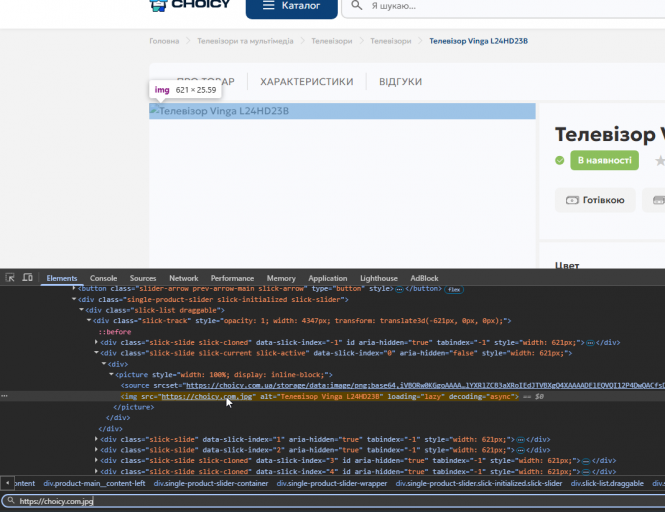Click ellipsis badge in slick-index 1 row
The image size is (665, 512).
click(520, 440)
